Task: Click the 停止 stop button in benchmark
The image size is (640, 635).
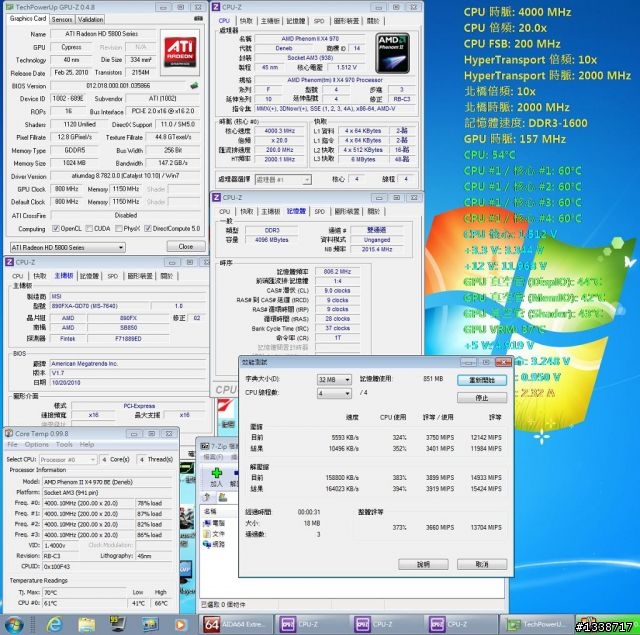Action: tap(482, 397)
